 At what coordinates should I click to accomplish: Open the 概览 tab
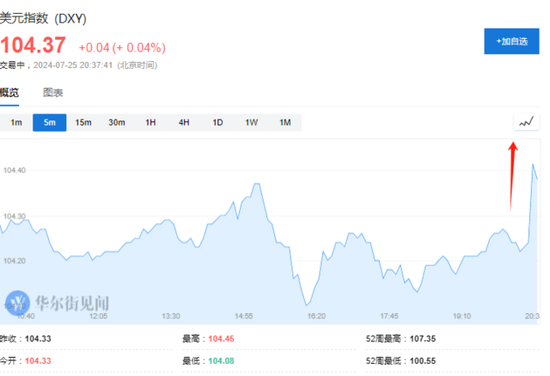click(9, 93)
